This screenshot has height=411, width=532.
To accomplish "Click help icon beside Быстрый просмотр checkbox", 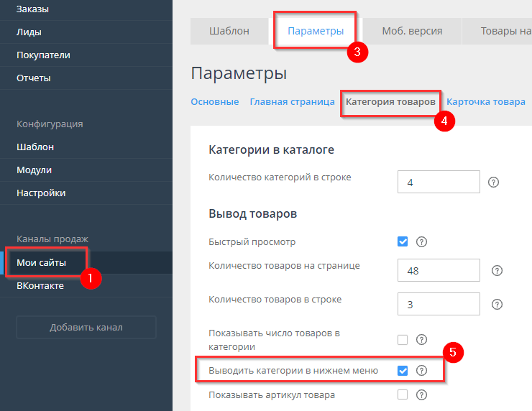I will (x=422, y=241).
